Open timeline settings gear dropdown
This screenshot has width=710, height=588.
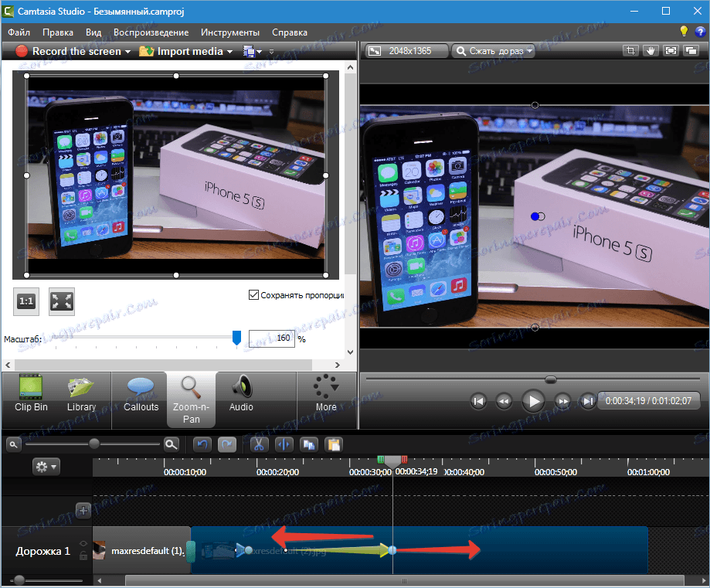click(46, 467)
